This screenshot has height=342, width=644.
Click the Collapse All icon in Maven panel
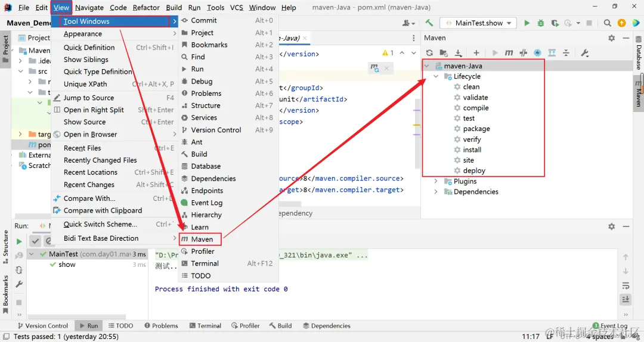tap(566, 52)
